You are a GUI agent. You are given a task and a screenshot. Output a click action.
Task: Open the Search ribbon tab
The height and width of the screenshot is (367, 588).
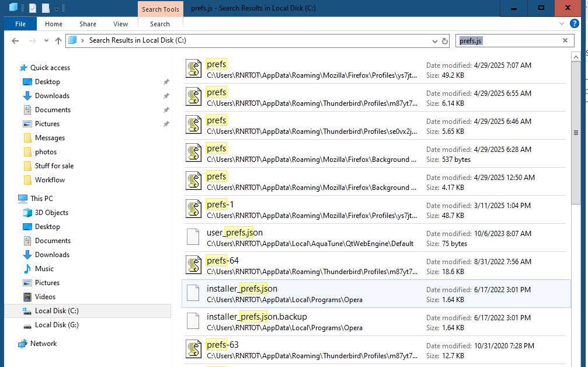[x=160, y=24]
